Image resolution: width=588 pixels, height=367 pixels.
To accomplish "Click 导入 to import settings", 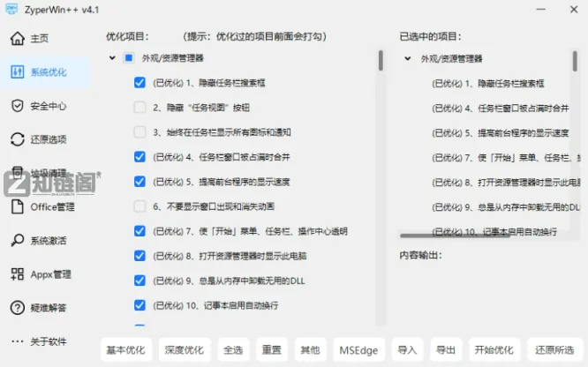I will point(407,350).
